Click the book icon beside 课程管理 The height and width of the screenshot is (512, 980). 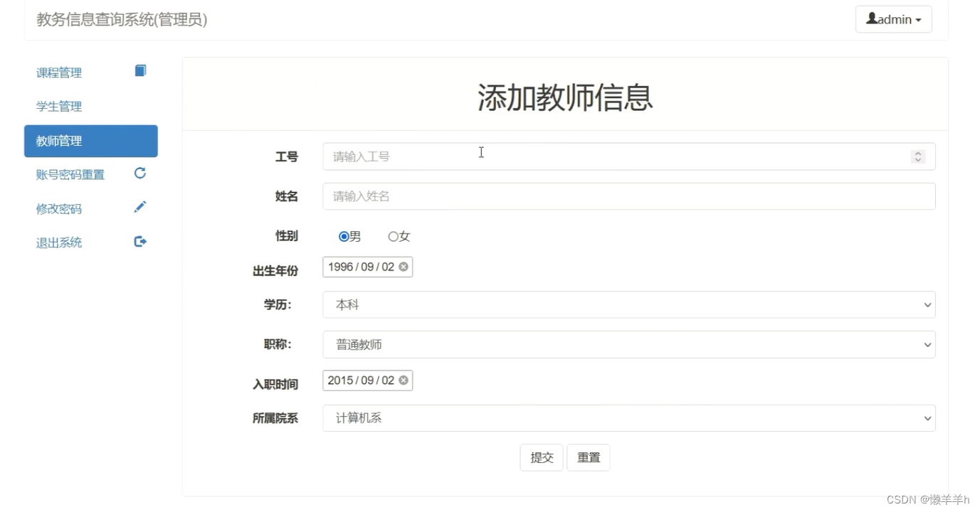140,70
